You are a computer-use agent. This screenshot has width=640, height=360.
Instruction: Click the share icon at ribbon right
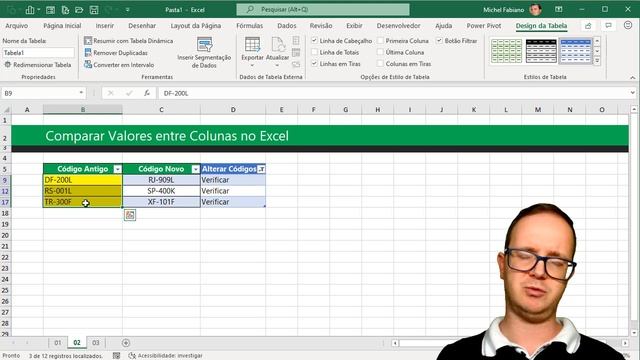(x=588, y=26)
